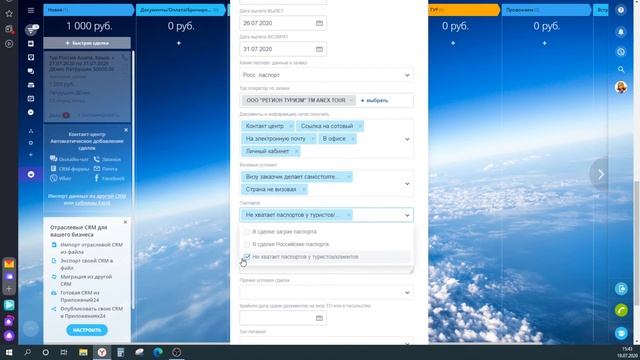Click '+ выбрать' operator link
The width and height of the screenshot is (640, 360).
tap(375, 100)
